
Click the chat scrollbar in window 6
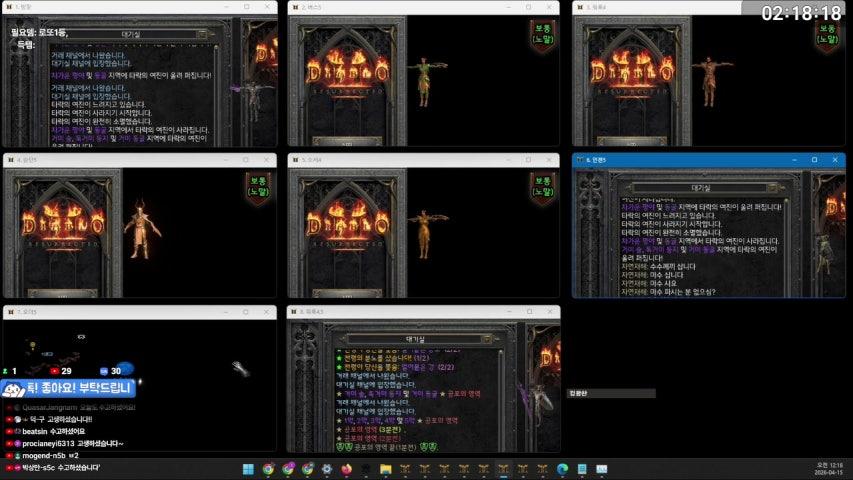point(787,248)
